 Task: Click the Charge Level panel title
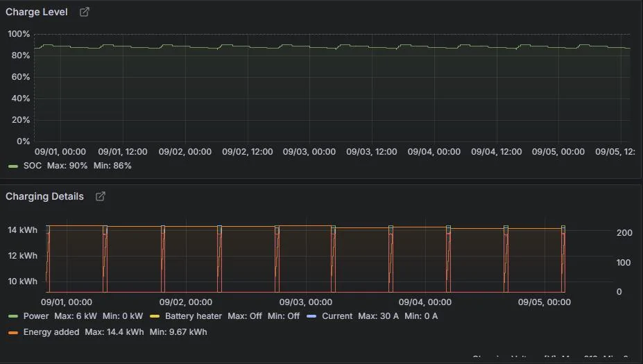click(x=37, y=12)
